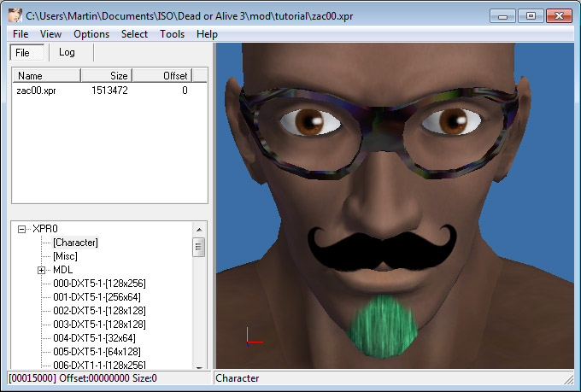Screen dimensions: 581x392
Task: Sort file list by Offset column
Action: [162, 76]
